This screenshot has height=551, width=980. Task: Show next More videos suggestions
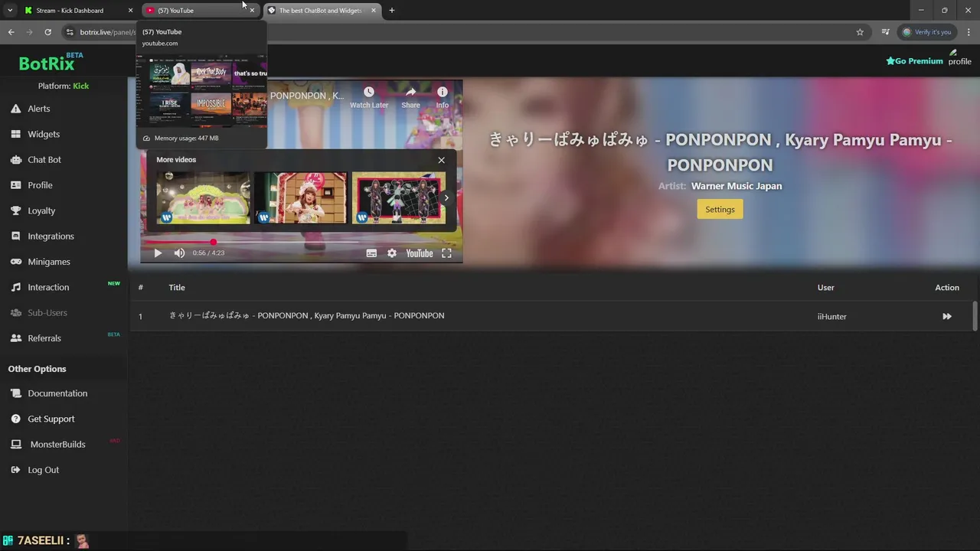446,197
